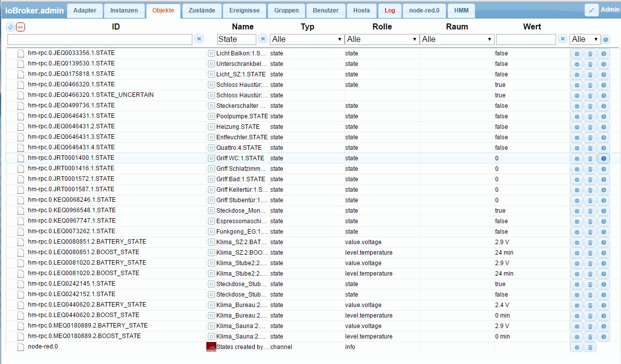This screenshot has width=621, height=364.
Task: Click the '2.4 V' value of Klima_Bureau
Action: click(x=502, y=305)
